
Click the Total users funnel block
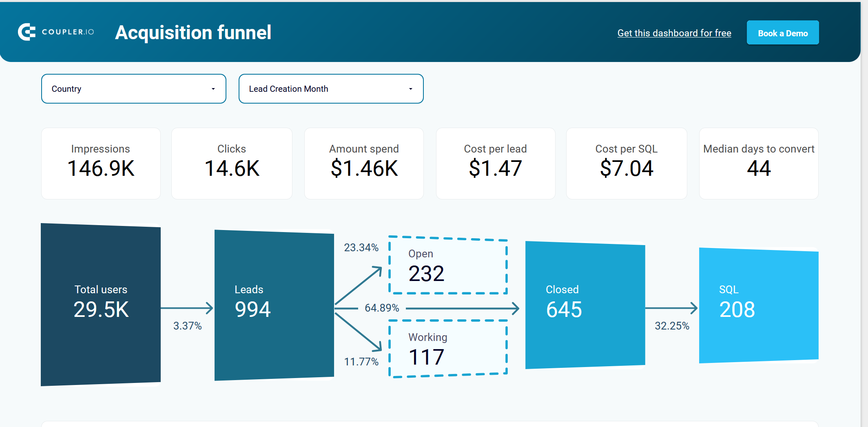click(101, 304)
